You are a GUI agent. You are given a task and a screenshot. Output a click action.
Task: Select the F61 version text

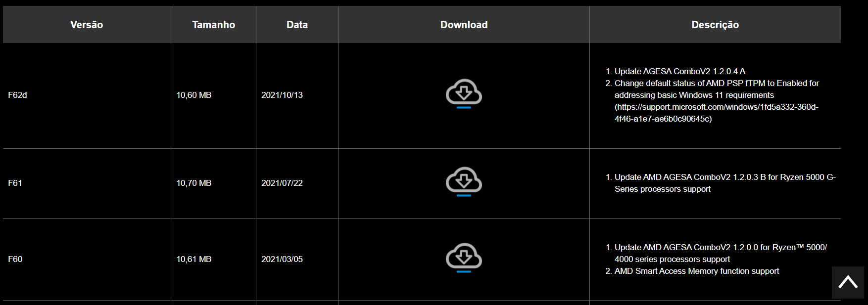point(15,183)
